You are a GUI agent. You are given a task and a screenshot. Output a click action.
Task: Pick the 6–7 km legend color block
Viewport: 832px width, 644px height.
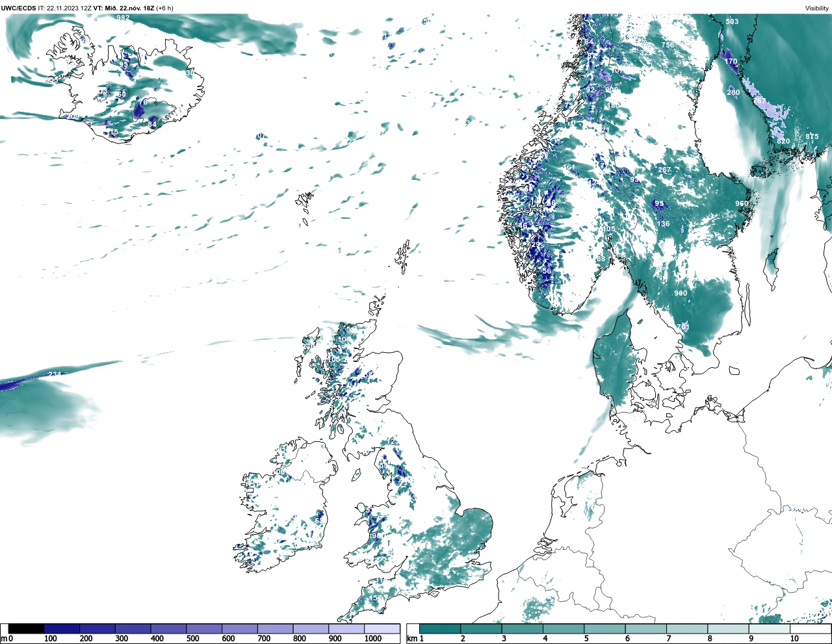645,629
